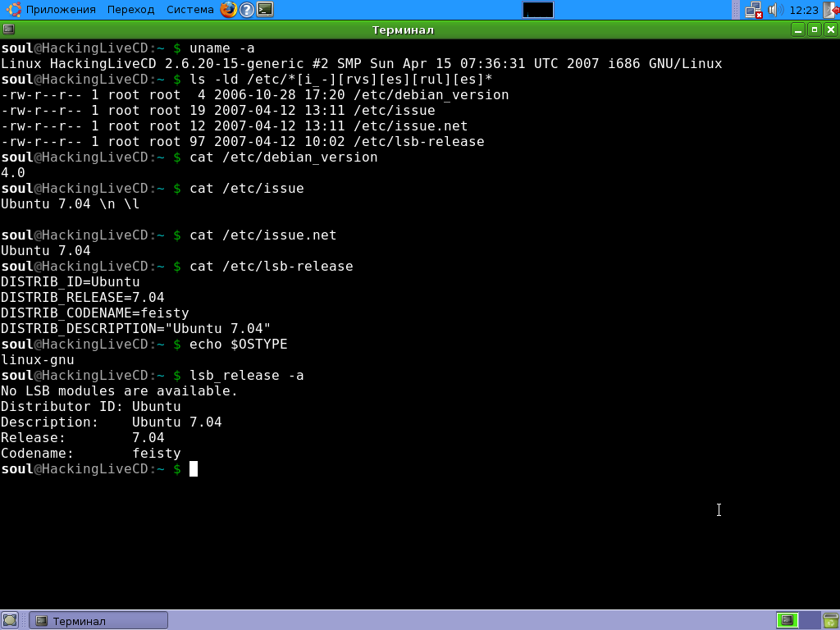Open the Система menu
The width and height of the screenshot is (840, 630).
coord(189,10)
